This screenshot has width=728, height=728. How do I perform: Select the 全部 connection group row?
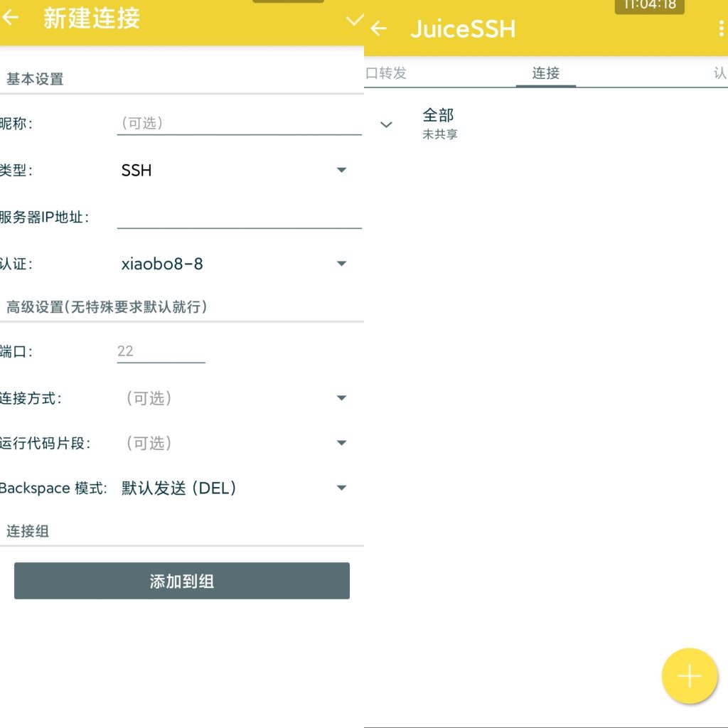pyautogui.click(x=545, y=124)
